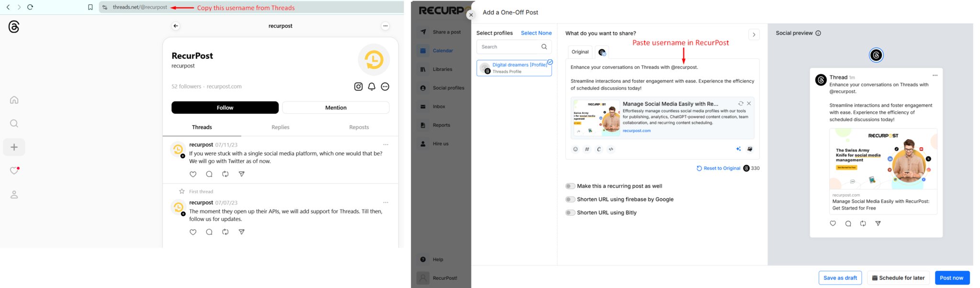
Task: Open the Threads home feed icon
Action: [14, 100]
